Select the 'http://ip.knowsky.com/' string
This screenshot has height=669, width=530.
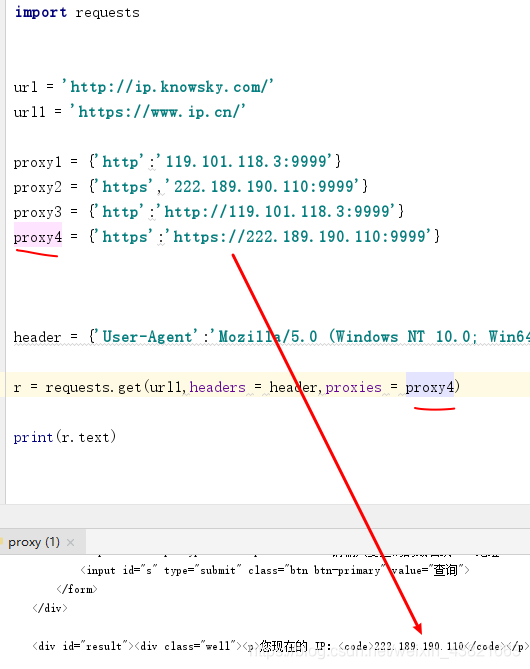click(x=167, y=87)
